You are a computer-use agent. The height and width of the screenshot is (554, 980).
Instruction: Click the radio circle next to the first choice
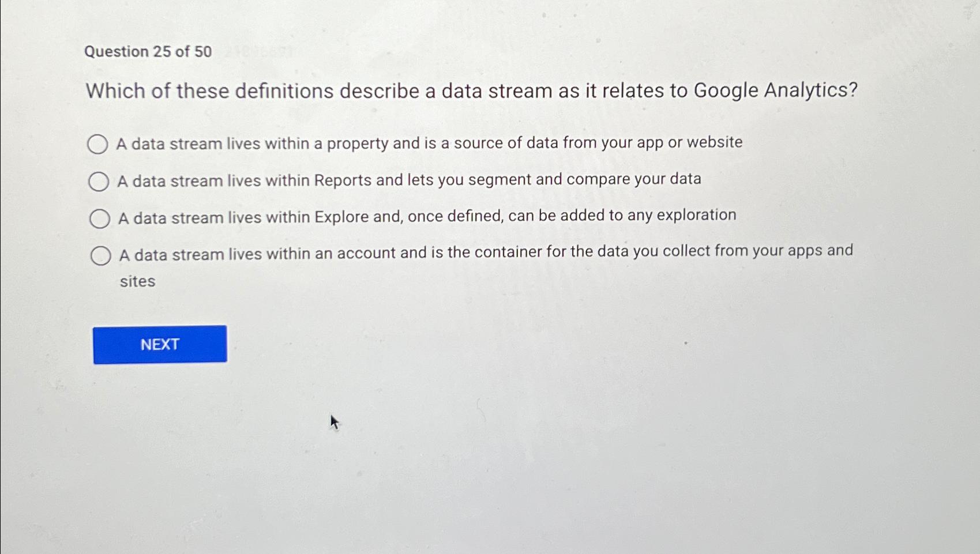pos(99,144)
